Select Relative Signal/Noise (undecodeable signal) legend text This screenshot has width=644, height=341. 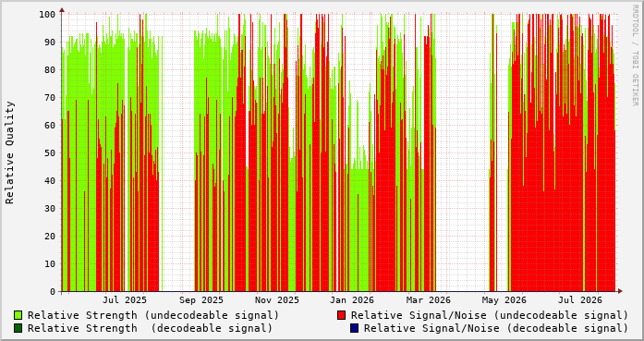[x=489, y=315]
